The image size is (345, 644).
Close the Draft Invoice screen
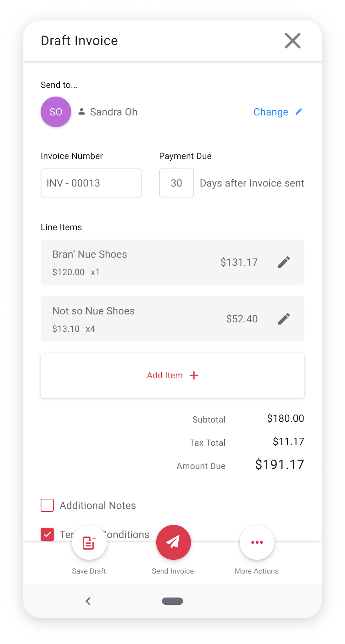(x=292, y=41)
